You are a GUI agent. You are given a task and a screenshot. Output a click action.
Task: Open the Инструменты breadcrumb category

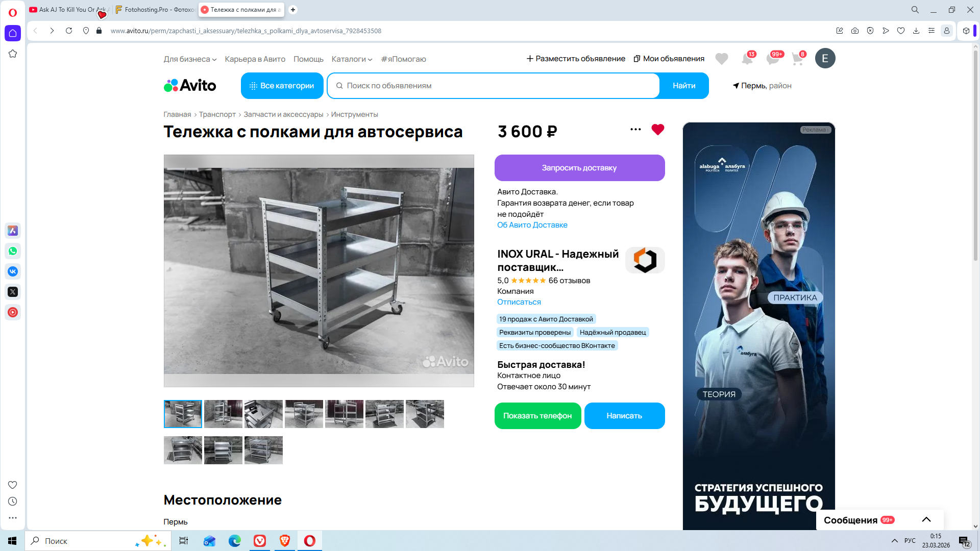tap(354, 114)
